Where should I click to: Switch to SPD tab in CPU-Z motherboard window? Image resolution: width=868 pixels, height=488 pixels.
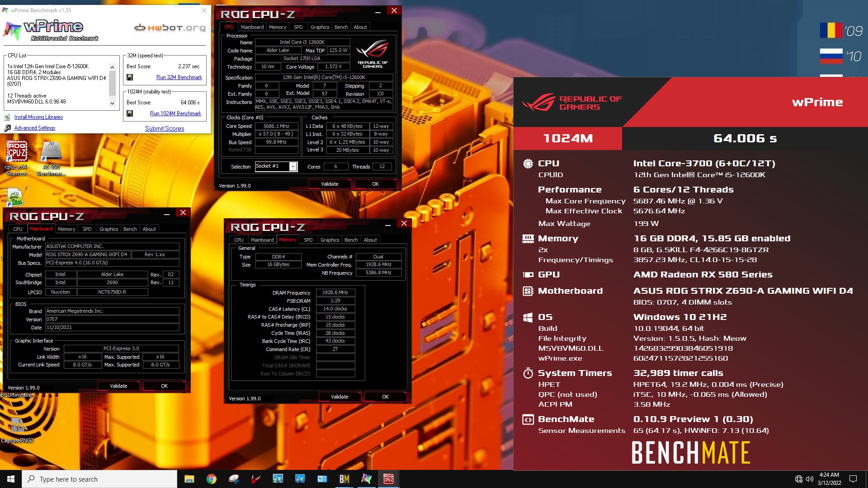coord(87,229)
